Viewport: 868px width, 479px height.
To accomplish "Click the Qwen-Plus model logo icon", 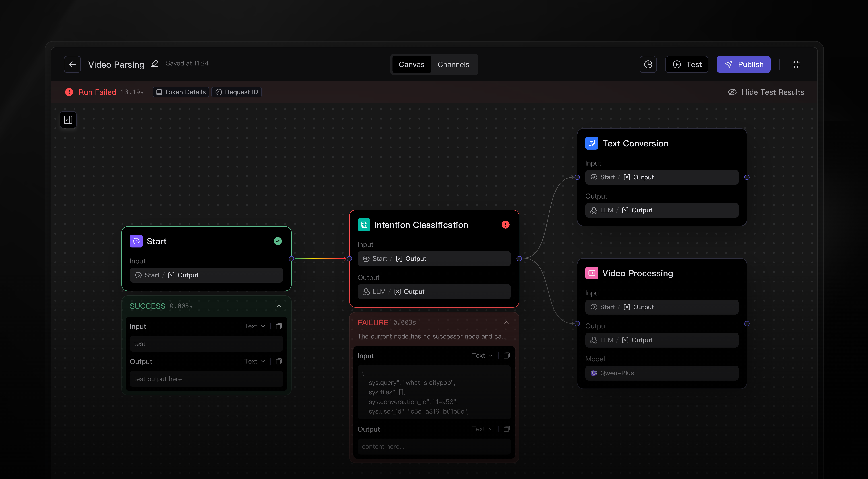I will coord(594,373).
